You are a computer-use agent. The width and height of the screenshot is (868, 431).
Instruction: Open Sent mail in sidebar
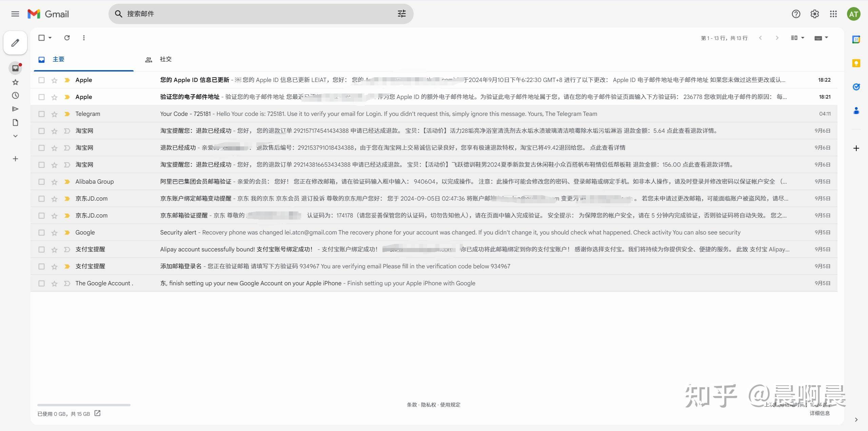tap(15, 109)
